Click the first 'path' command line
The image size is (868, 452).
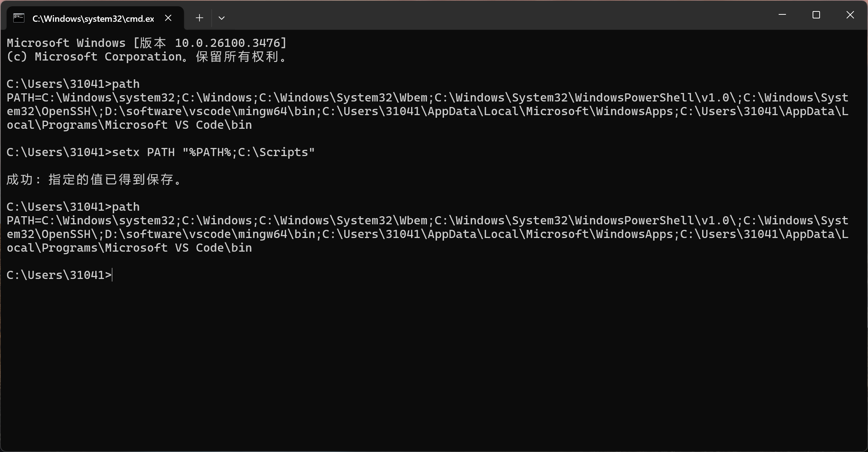[73, 84]
